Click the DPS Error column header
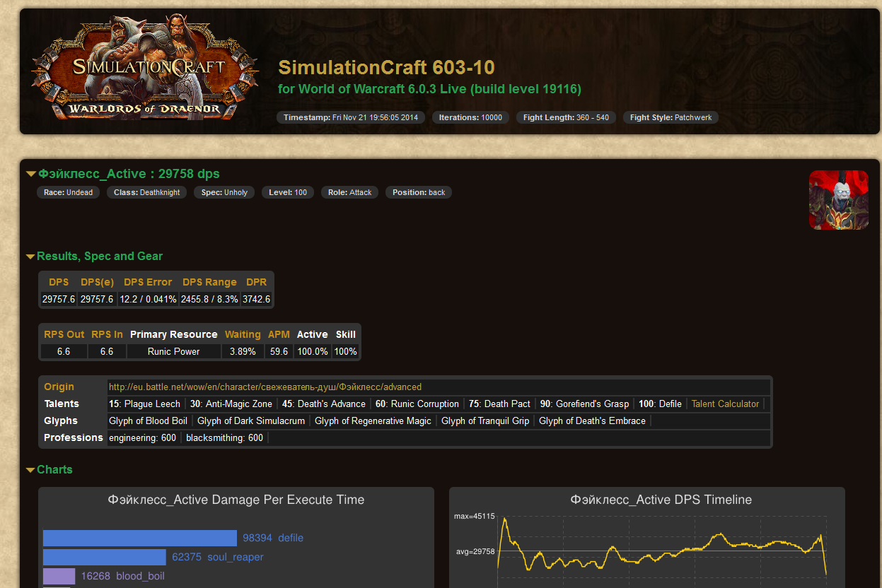This screenshot has height=588, width=882. click(x=148, y=282)
